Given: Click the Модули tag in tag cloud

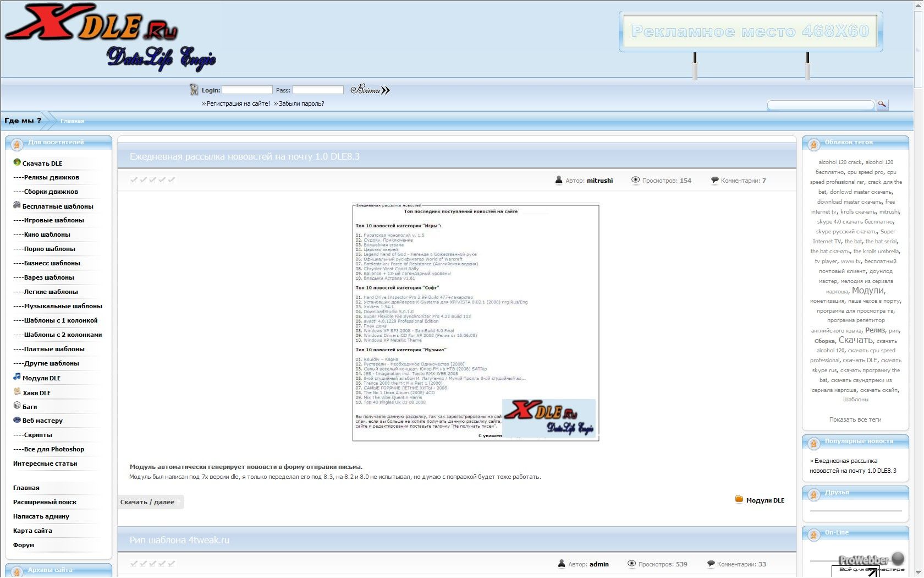Looking at the screenshot, I should tap(868, 290).
